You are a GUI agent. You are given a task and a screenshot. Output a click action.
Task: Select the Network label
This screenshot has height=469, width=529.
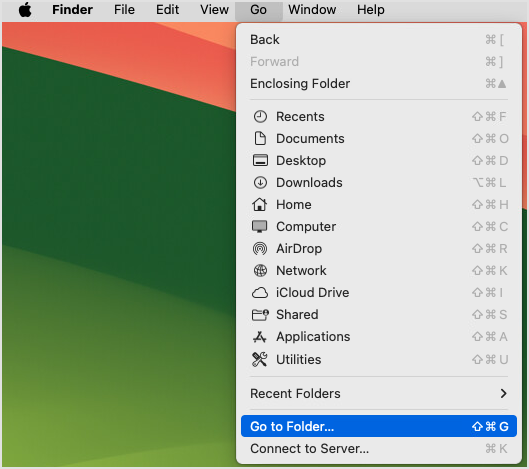click(x=301, y=271)
